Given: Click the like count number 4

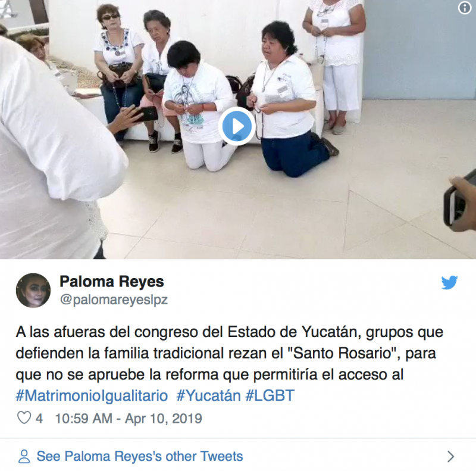Looking at the screenshot, I should (x=39, y=419).
